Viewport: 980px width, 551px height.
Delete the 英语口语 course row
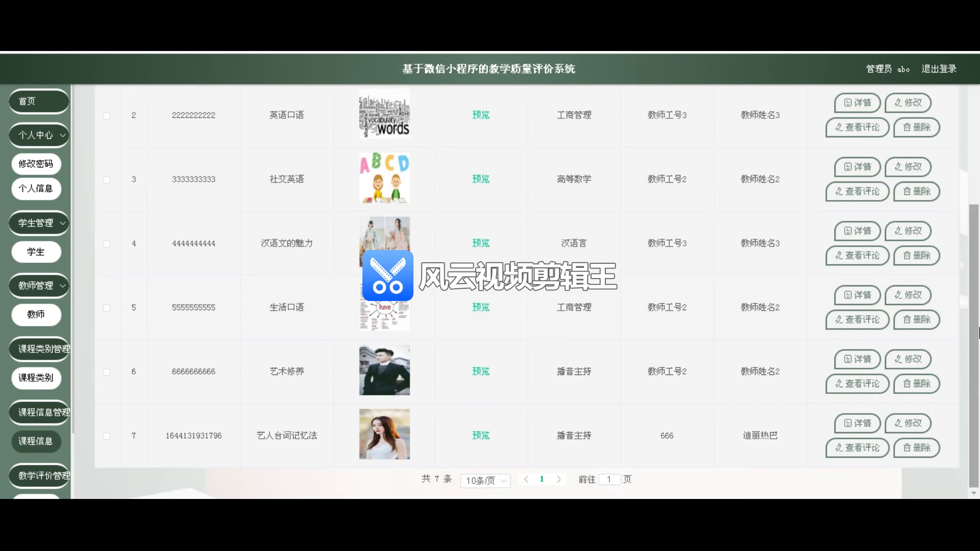(917, 127)
